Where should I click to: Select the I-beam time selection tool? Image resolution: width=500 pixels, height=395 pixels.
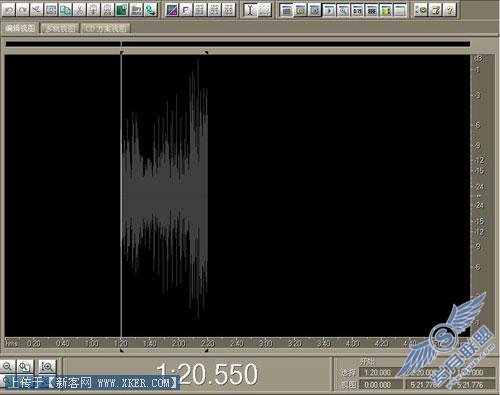pyautogui.click(x=250, y=10)
